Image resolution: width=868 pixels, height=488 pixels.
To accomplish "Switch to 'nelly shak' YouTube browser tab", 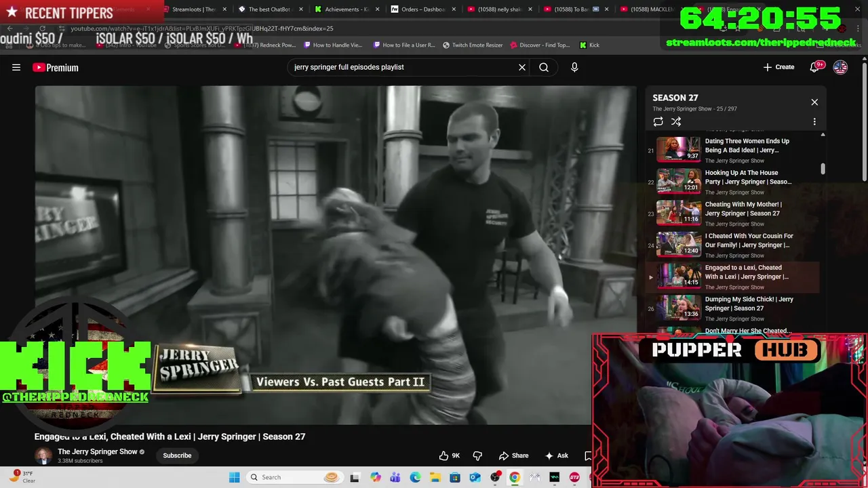I will [x=498, y=9].
